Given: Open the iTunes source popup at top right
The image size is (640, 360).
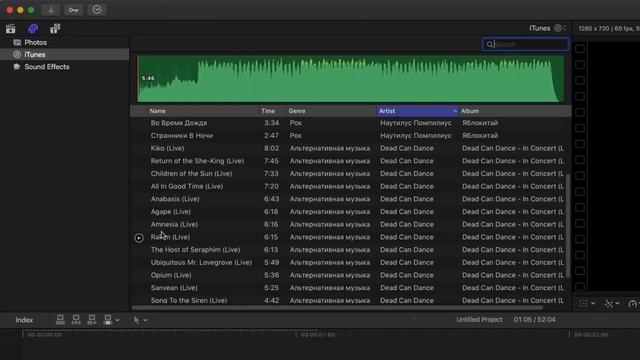Looking at the screenshot, I should pyautogui.click(x=547, y=29).
